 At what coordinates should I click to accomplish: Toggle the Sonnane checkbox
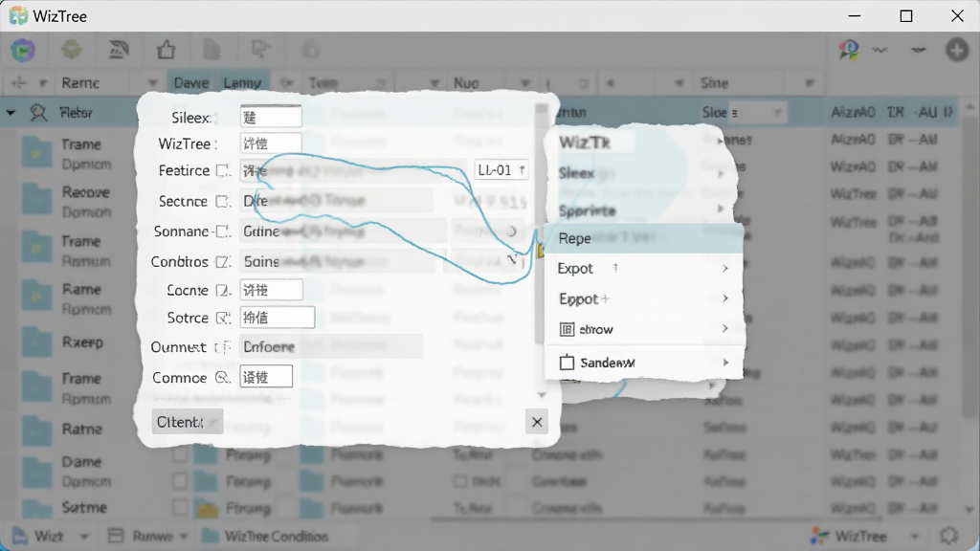(x=222, y=231)
